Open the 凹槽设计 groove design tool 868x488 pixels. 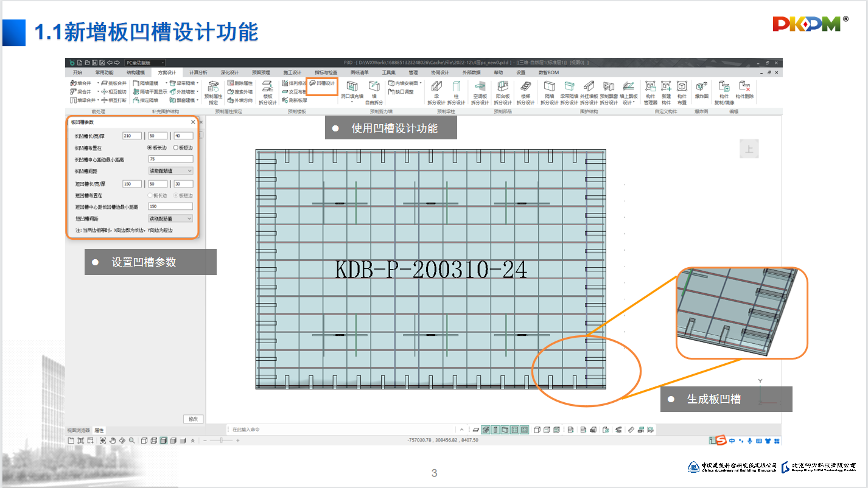tap(322, 83)
